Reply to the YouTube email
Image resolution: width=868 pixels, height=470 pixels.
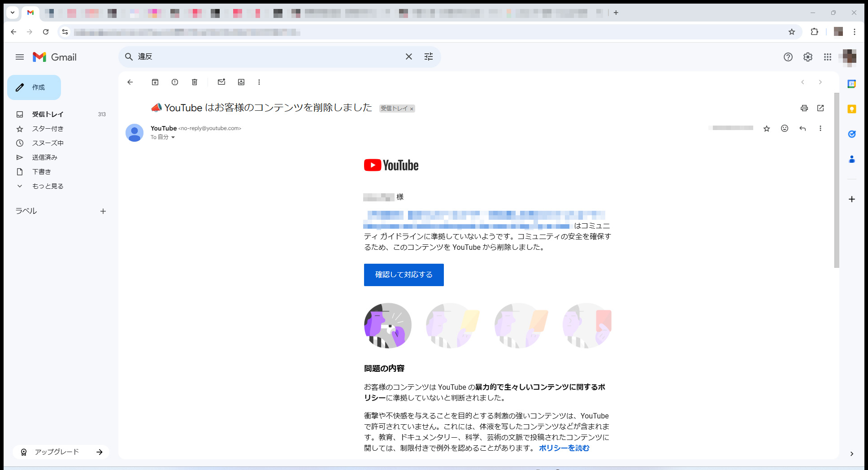(x=803, y=129)
